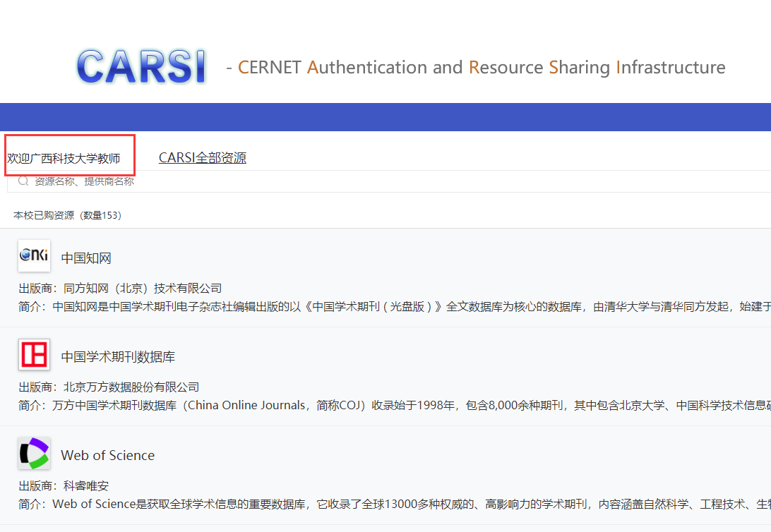Image resolution: width=771 pixels, height=532 pixels.
Task: Click the search magnifier icon
Action: 23,181
